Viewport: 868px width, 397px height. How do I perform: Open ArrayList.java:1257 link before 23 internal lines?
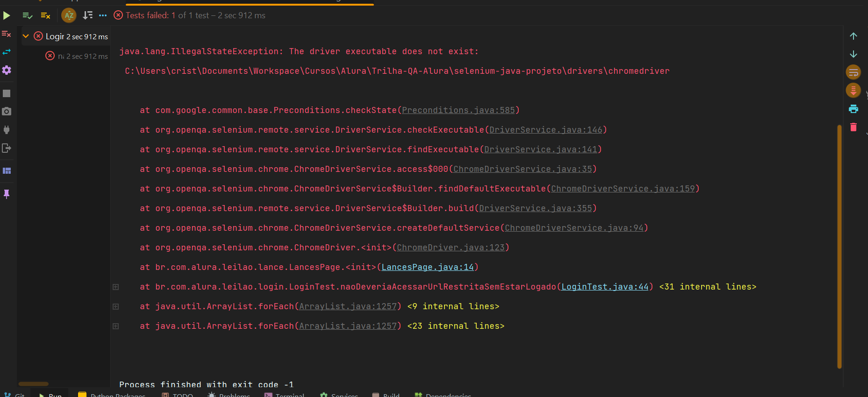coord(348,326)
